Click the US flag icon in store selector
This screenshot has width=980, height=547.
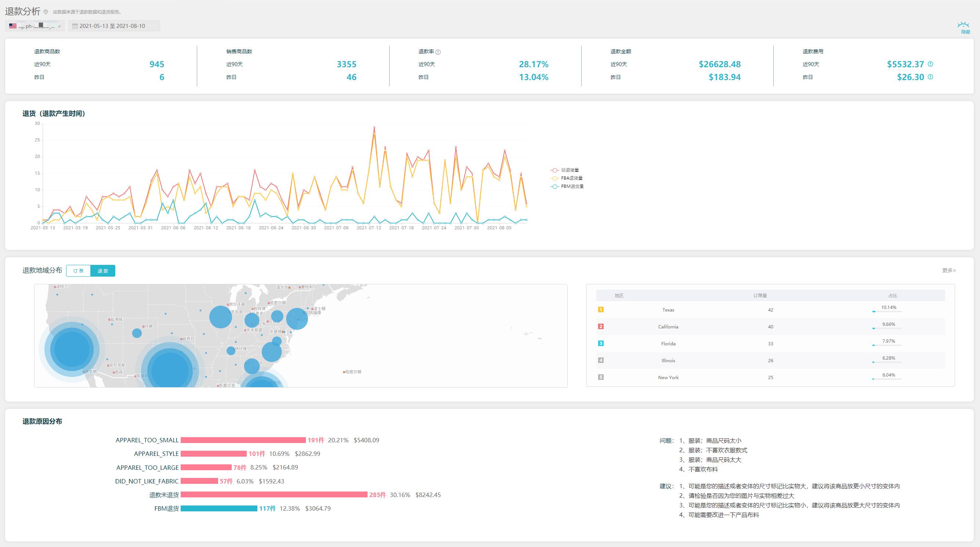click(13, 26)
